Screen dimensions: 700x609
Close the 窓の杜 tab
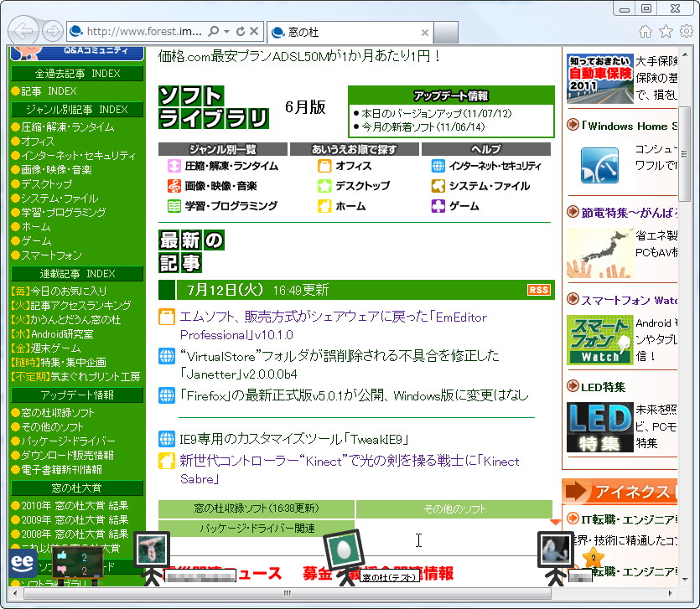(424, 32)
